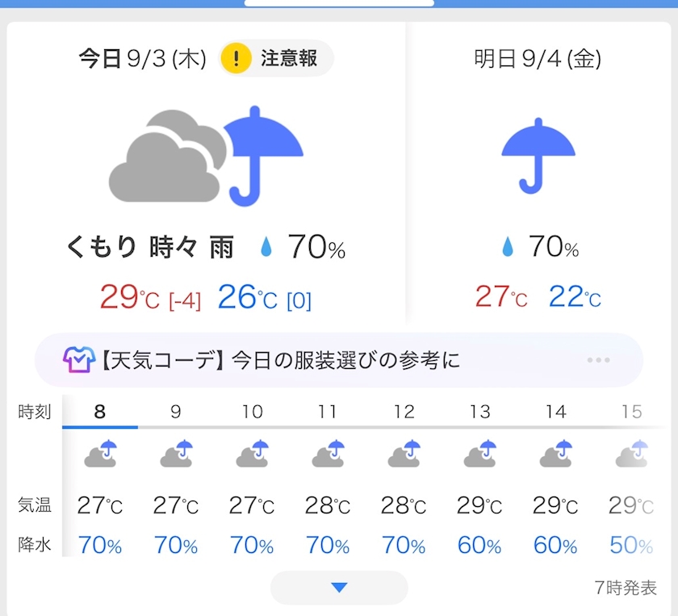Click the blue selected-hour indicator bar
Viewport: 678px width, 616px height.
(100, 427)
